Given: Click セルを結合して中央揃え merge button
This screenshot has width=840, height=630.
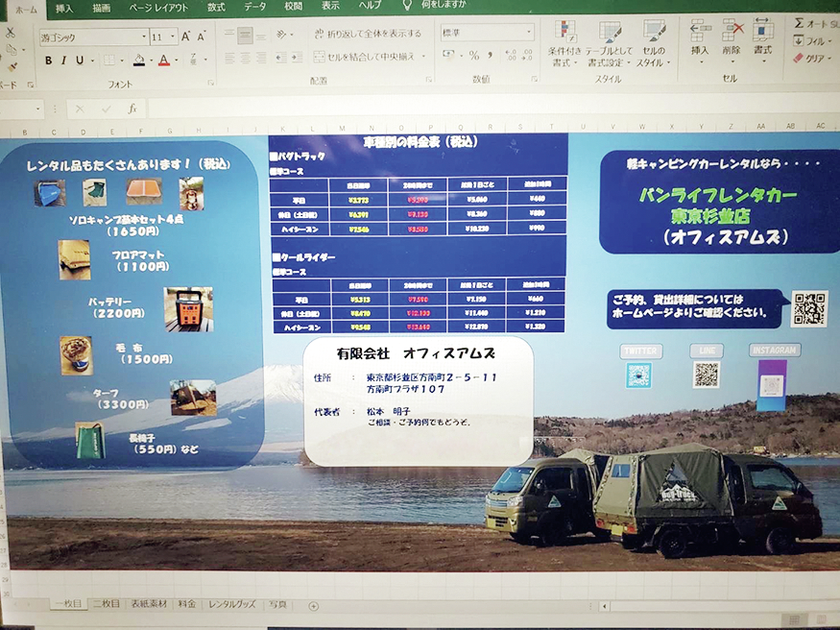Looking at the screenshot, I should (x=364, y=57).
